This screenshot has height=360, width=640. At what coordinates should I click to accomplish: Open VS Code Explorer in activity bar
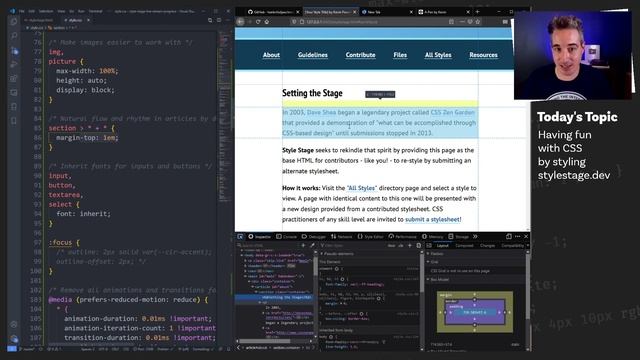pyautogui.click(x=14, y=22)
